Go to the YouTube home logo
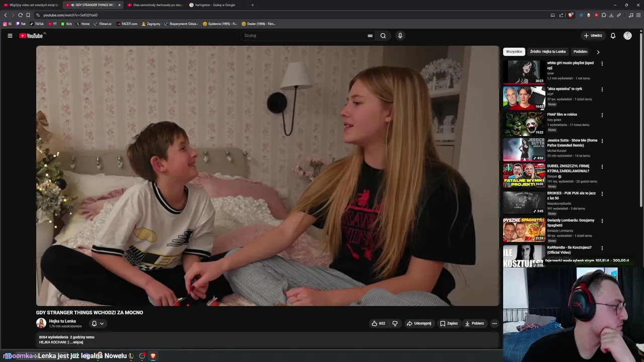Image resolution: width=644 pixels, height=362 pixels. tap(31, 36)
